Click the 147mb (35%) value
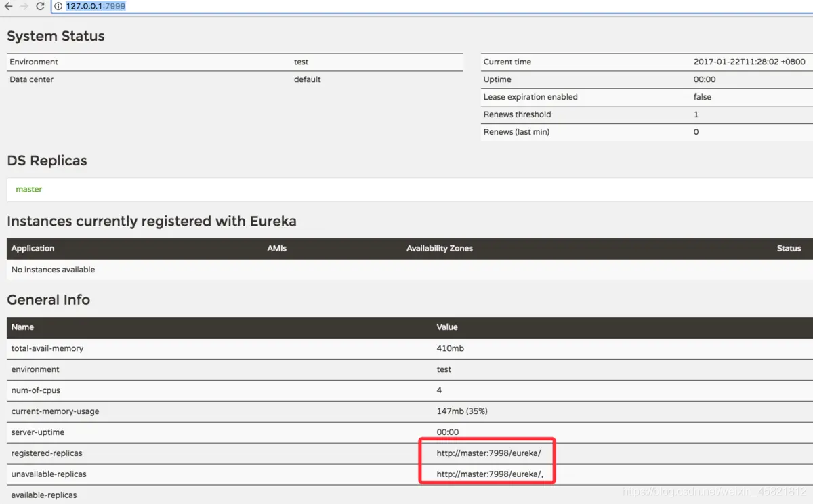The width and height of the screenshot is (813, 504). pos(462,411)
